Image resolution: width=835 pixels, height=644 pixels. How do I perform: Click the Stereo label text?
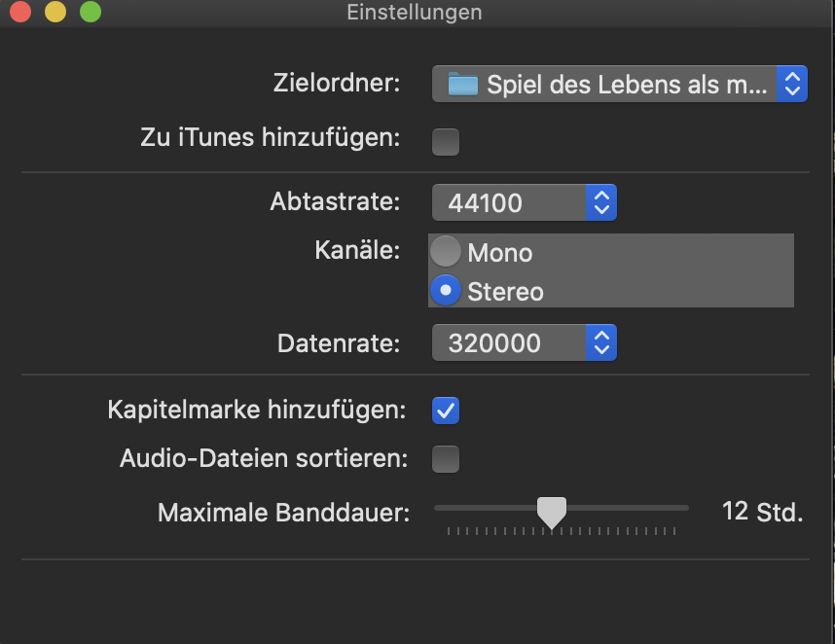coord(505,291)
